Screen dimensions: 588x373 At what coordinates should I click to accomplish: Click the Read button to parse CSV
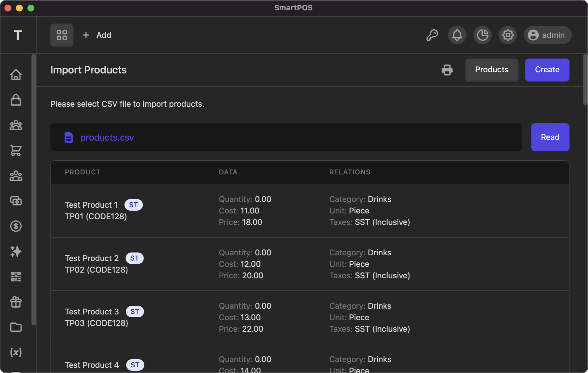coord(550,137)
